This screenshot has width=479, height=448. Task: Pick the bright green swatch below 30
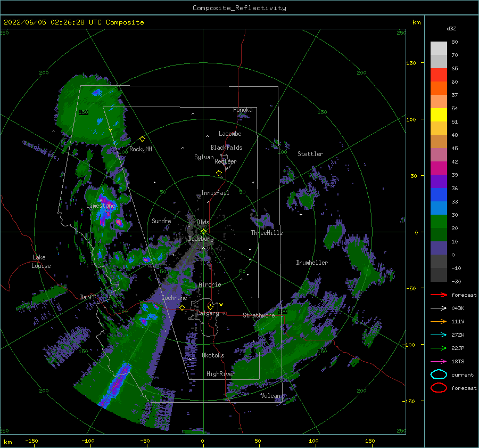(x=439, y=222)
